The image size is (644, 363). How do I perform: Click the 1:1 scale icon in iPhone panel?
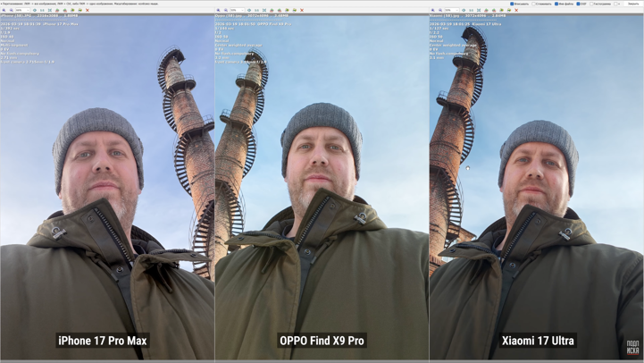[42, 10]
